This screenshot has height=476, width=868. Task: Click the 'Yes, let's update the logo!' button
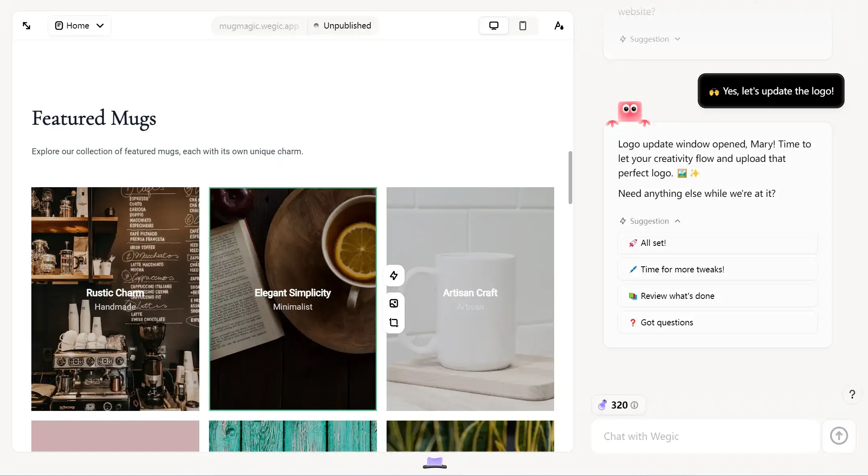tap(771, 90)
